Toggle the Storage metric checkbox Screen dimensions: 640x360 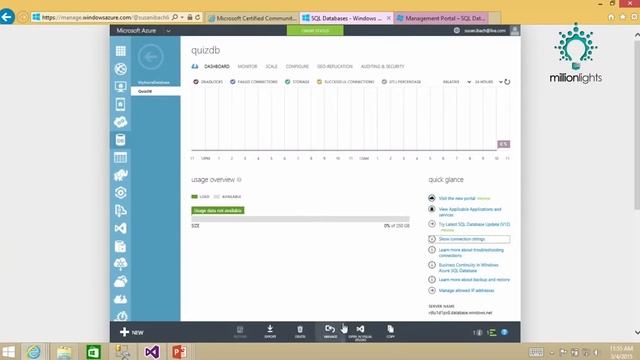click(x=288, y=82)
